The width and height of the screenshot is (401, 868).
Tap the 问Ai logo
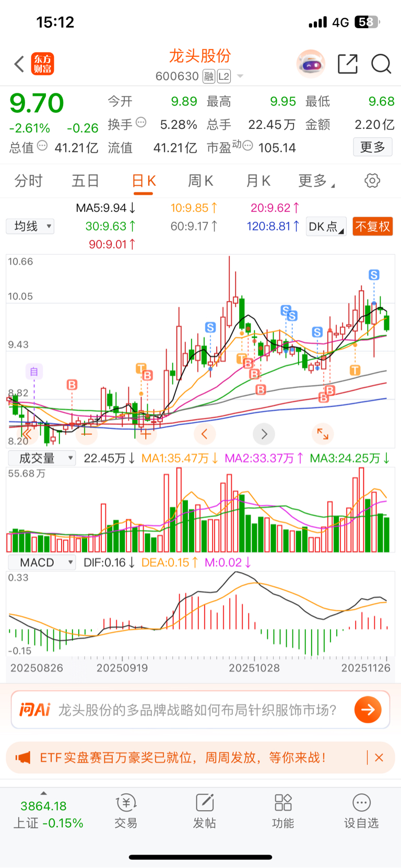coord(34,710)
